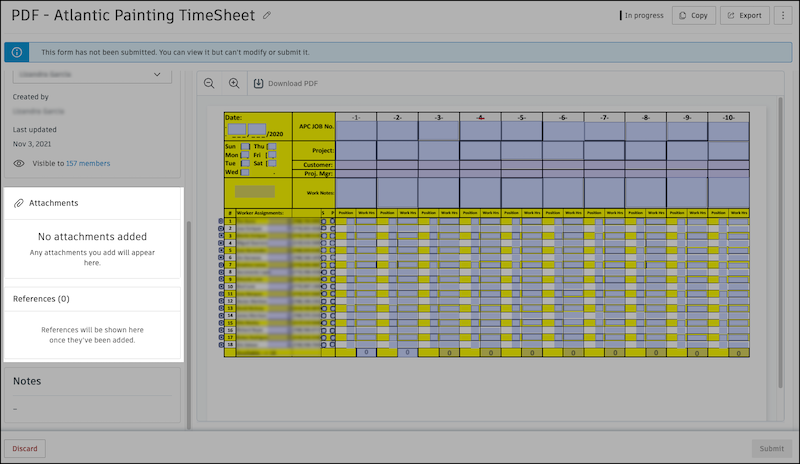Viewport: 800px width, 464px height.
Task: Export the timesheet form
Action: pos(744,15)
